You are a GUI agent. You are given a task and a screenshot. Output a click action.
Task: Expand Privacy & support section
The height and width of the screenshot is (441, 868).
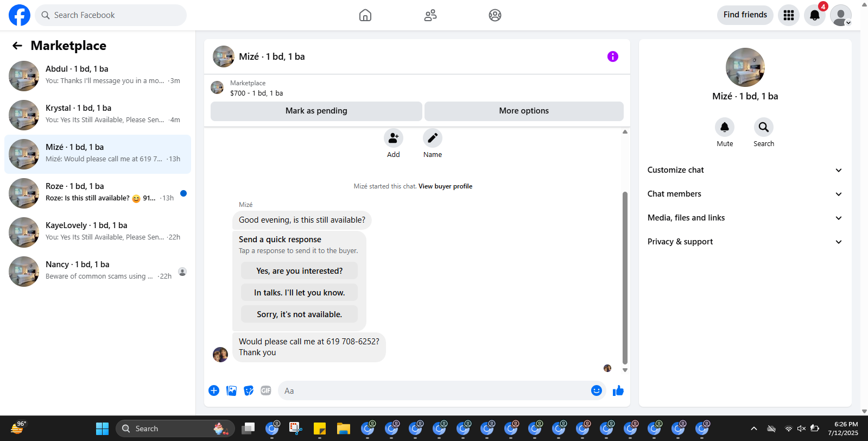(745, 242)
